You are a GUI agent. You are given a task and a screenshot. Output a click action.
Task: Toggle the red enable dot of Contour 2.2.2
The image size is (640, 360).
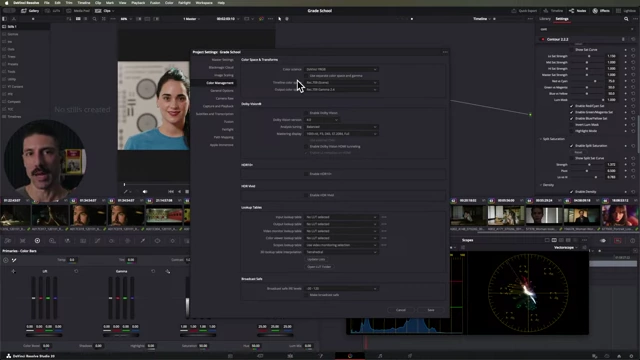542,39
